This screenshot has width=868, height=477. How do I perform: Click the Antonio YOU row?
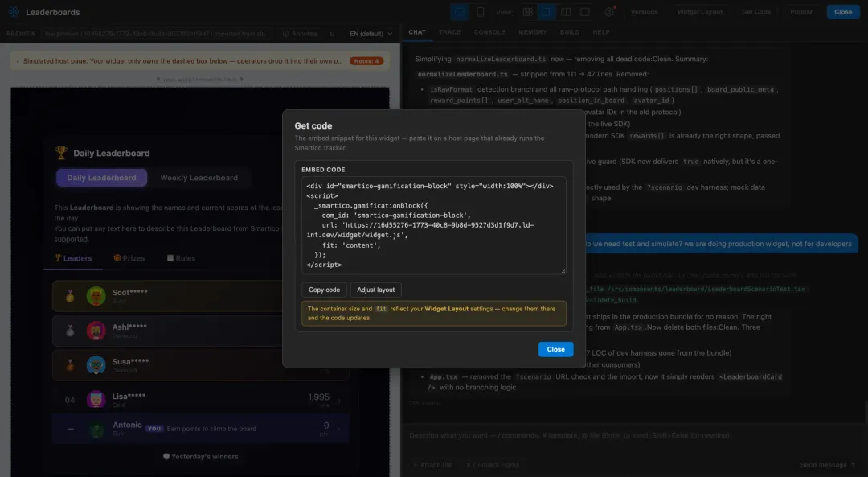(x=200, y=428)
